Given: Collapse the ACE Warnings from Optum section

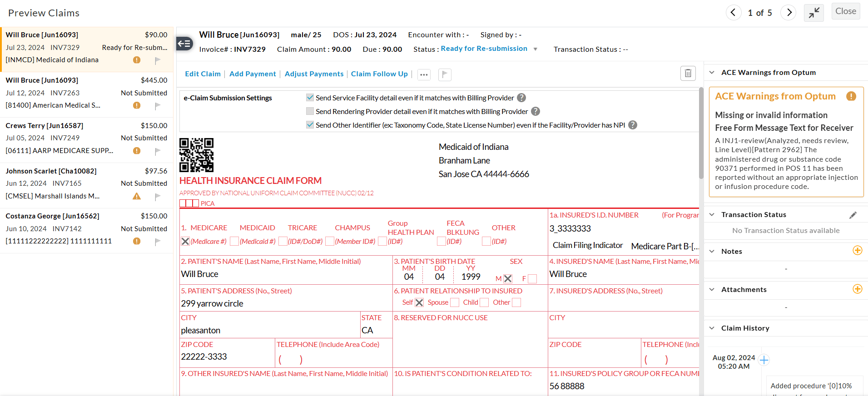Looking at the screenshot, I should pos(712,73).
